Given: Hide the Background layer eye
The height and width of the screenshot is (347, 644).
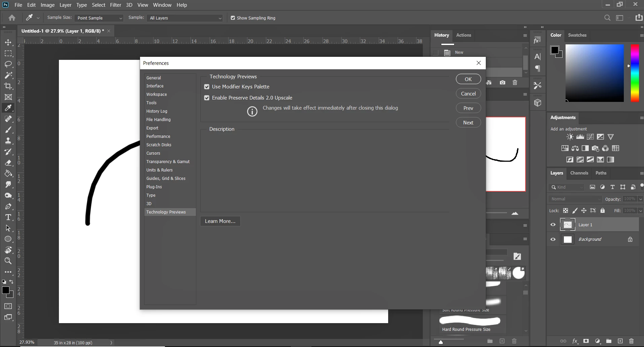Looking at the screenshot, I should pos(553,239).
